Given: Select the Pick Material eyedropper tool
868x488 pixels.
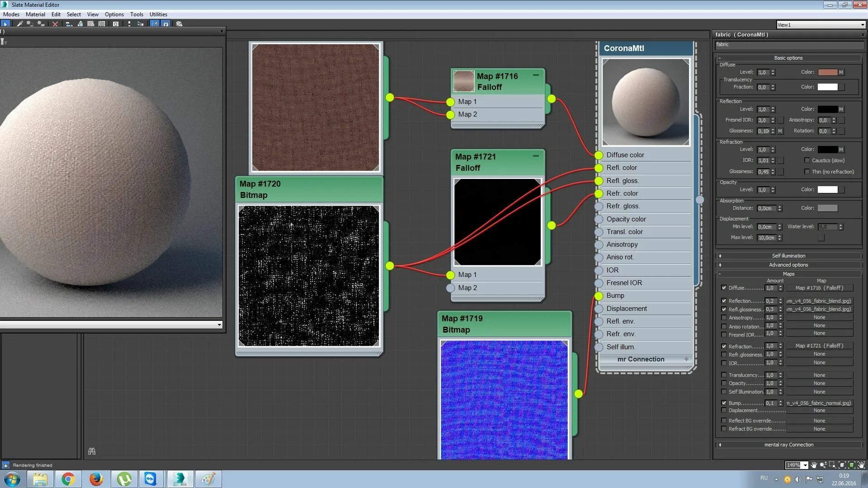Looking at the screenshot, I should tap(19, 24).
